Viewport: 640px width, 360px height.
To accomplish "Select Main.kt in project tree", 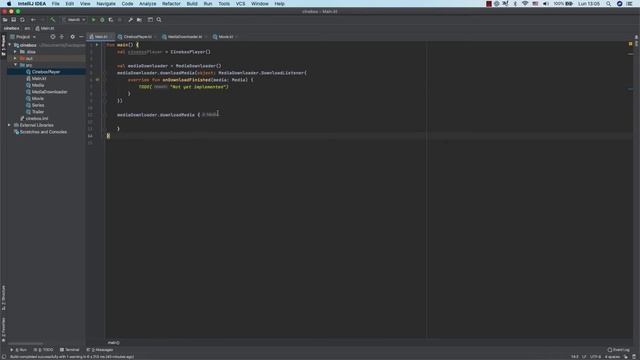I will pyautogui.click(x=38, y=78).
